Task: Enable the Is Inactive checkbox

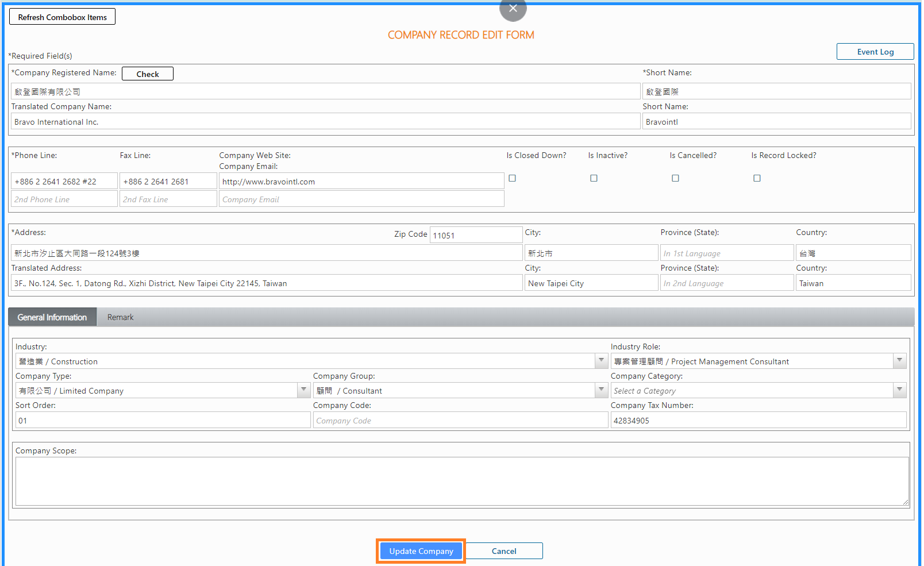Action: tap(594, 178)
